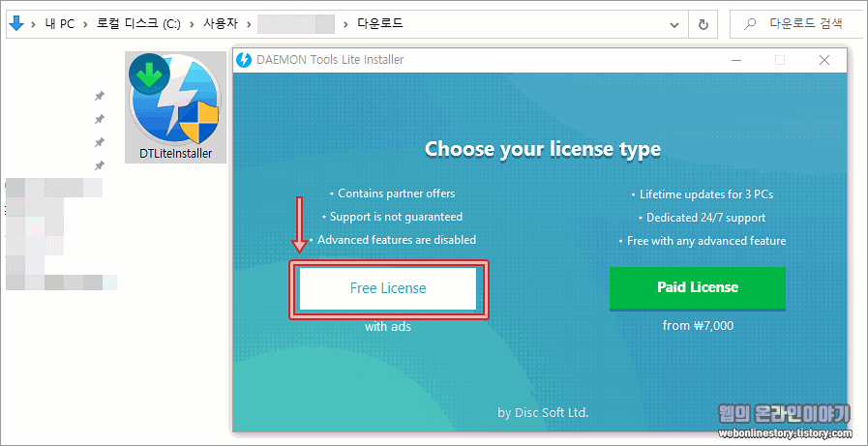
Task: Open the address bar history dropdown
Action: [674, 24]
